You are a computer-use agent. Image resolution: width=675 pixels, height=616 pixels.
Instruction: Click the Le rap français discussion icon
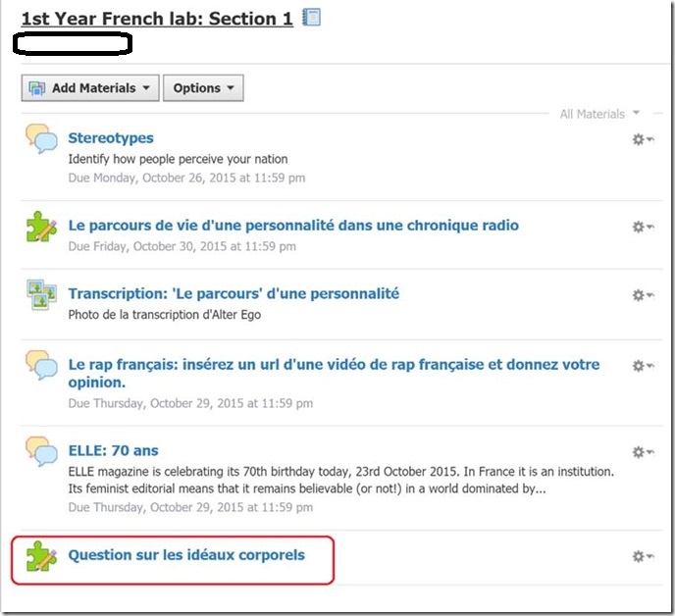point(41,366)
